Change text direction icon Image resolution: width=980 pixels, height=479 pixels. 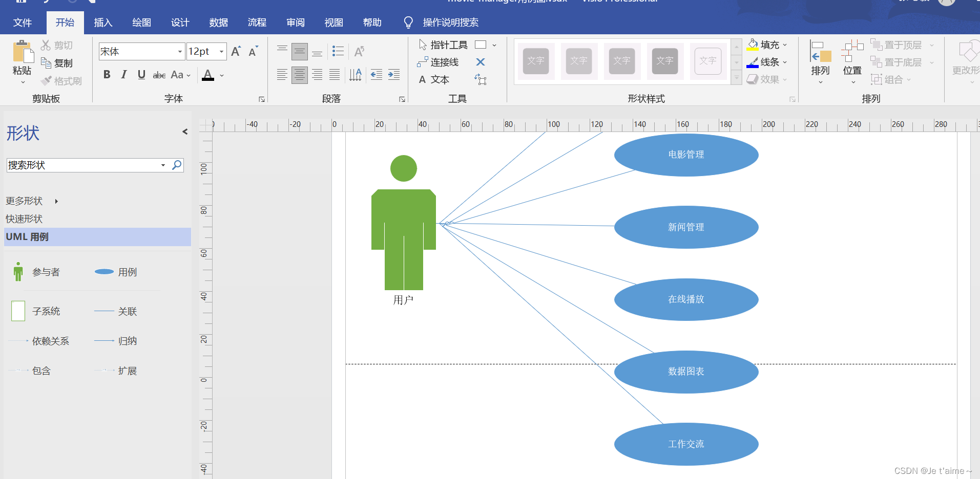tap(356, 75)
